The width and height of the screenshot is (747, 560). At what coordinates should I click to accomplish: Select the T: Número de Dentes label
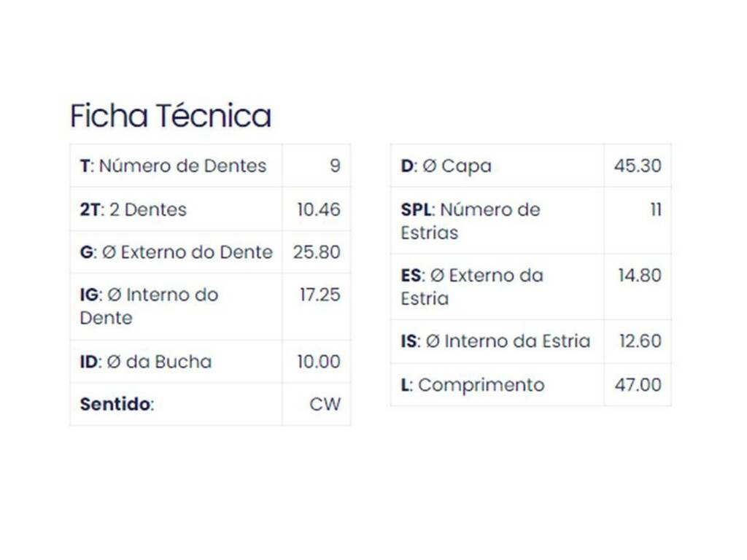[x=174, y=166]
